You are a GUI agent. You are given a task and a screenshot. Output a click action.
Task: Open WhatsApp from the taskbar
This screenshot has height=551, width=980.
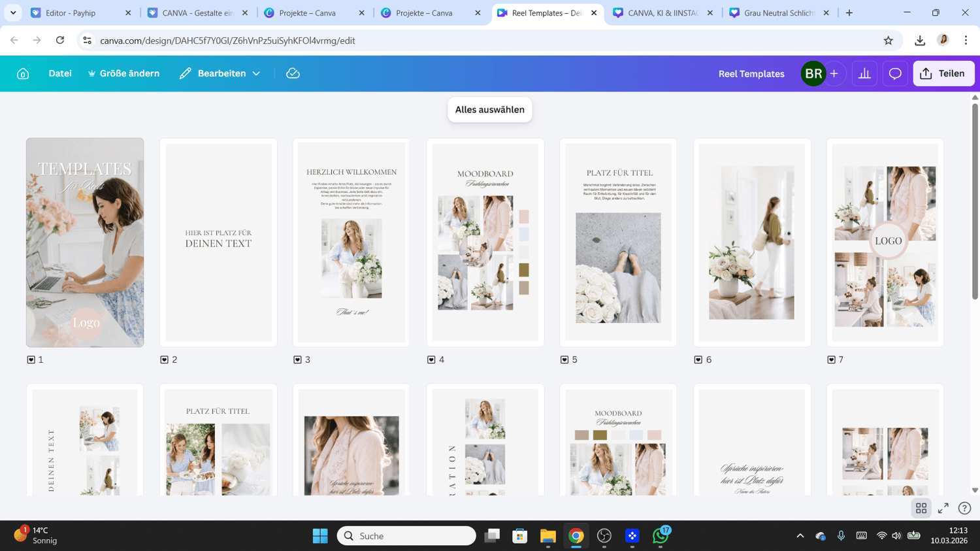(661, 536)
